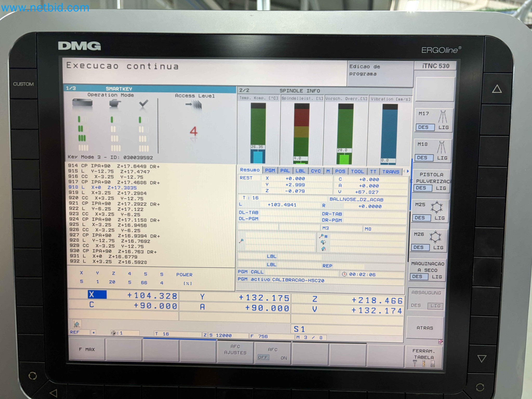The width and height of the screenshot is (532, 399).
Task: Click the M17 coolant spray icon
Action: coord(443,116)
